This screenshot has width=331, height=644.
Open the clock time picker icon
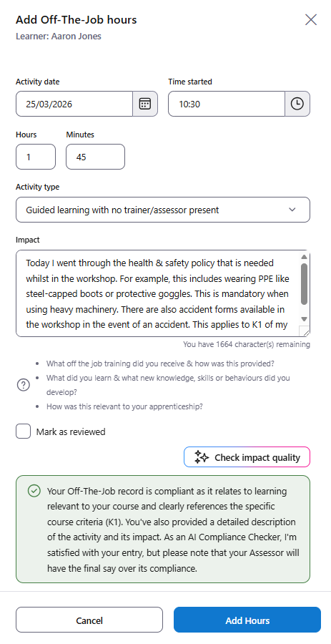point(297,104)
